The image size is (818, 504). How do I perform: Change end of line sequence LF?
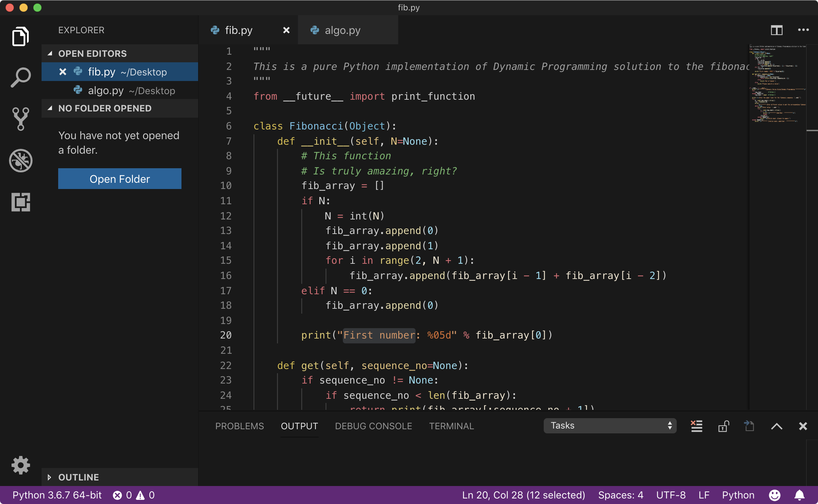tap(704, 495)
